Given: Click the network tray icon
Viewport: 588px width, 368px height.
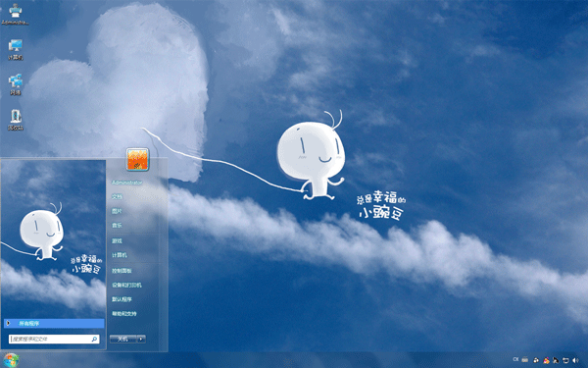Looking at the screenshot, I should [565, 360].
